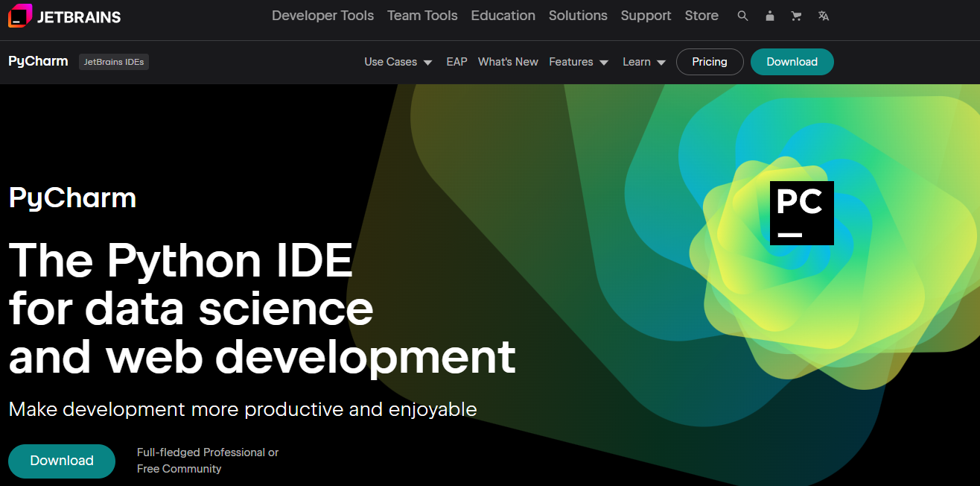
Task: Click the large PyCharm hero title
Action: [72, 198]
